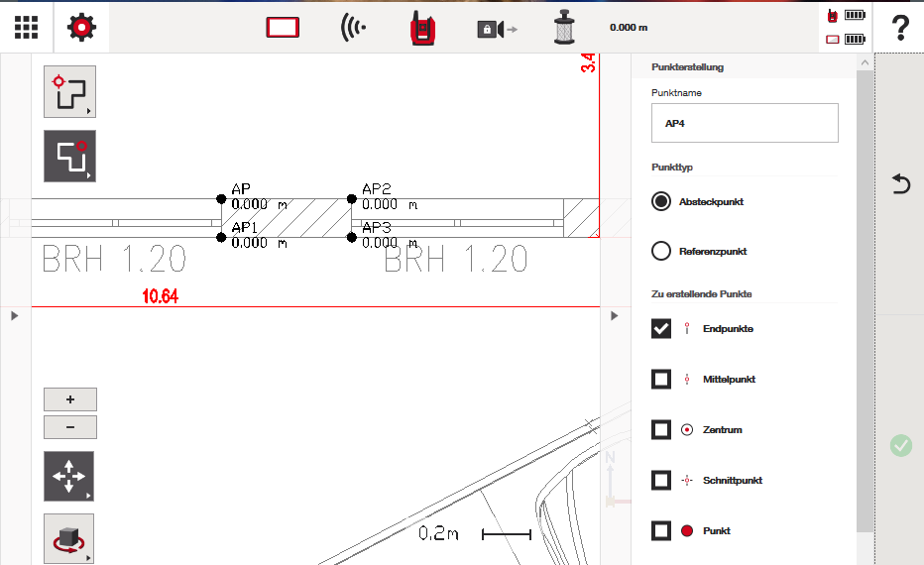
Task: Click the wireless signal connection icon
Action: [x=352, y=28]
